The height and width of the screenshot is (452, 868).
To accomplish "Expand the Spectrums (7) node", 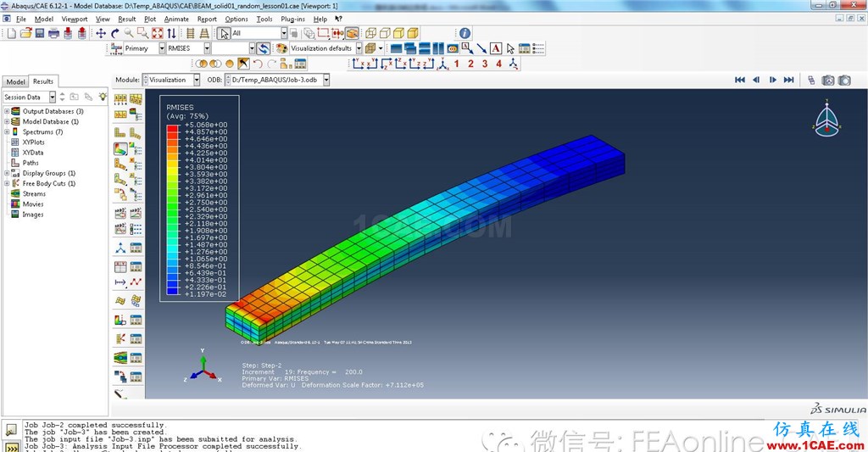I will click(x=7, y=131).
